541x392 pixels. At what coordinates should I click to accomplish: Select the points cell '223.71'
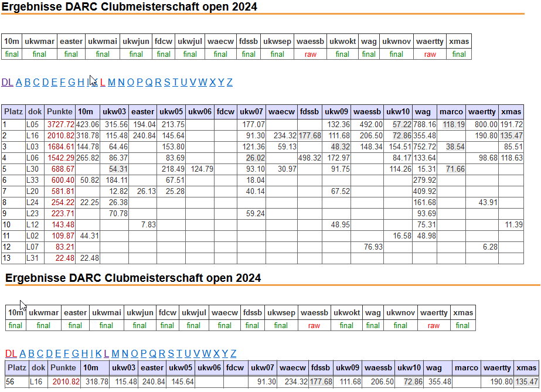(60, 213)
